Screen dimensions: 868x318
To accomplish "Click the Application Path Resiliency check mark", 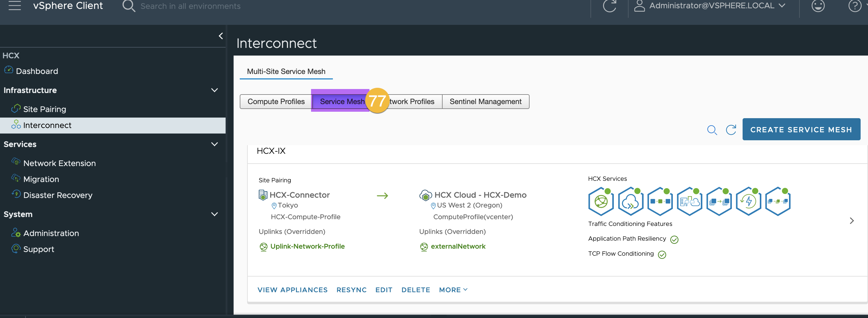I will point(674,240).
